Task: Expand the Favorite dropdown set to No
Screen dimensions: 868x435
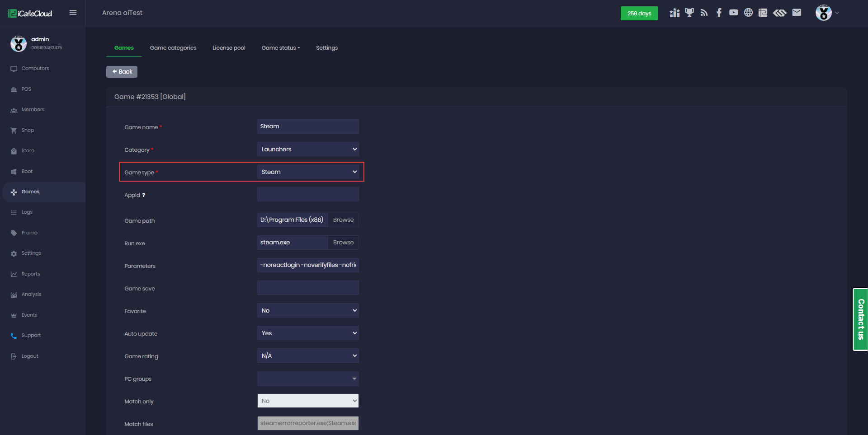Action: (308, 310)
